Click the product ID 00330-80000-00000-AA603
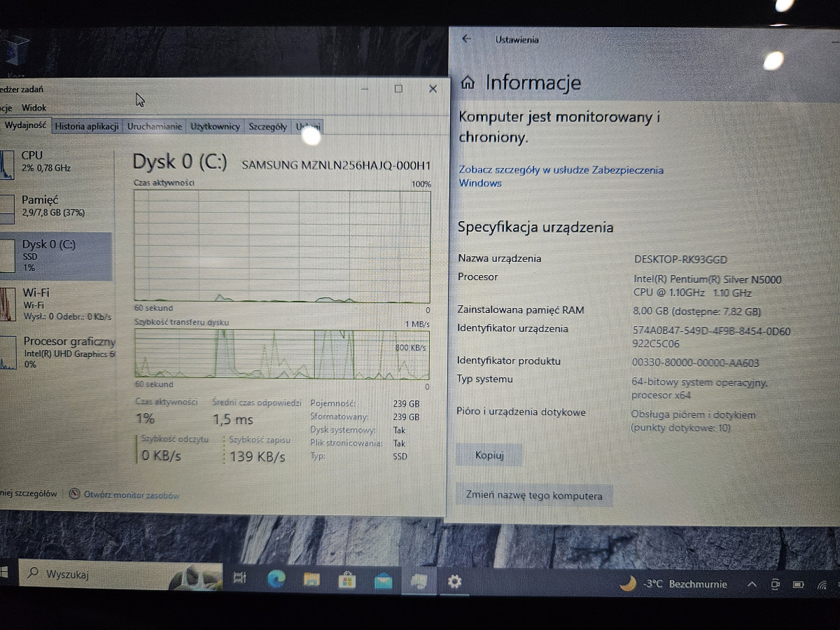Screen dimensions: 840x630 coord(696,363)
